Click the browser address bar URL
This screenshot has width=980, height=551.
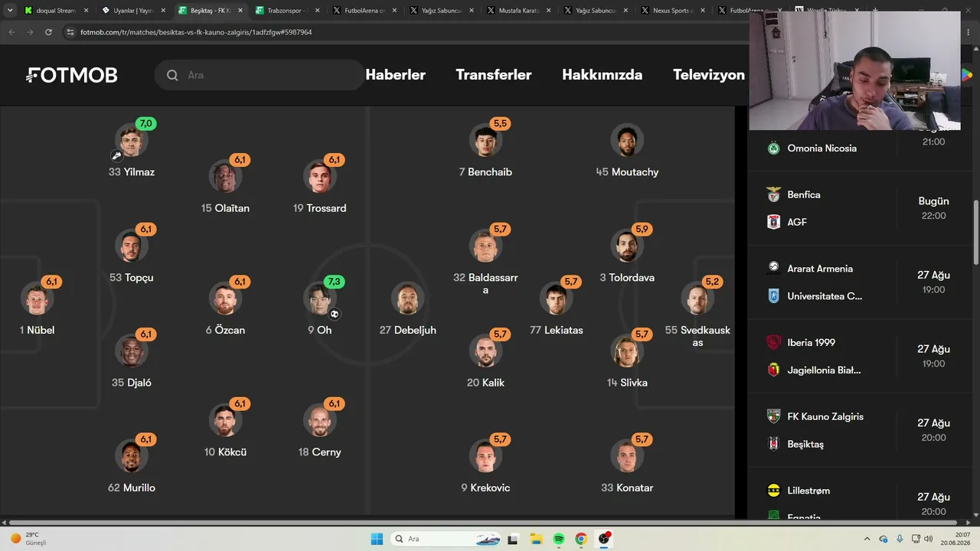(196, 32)
